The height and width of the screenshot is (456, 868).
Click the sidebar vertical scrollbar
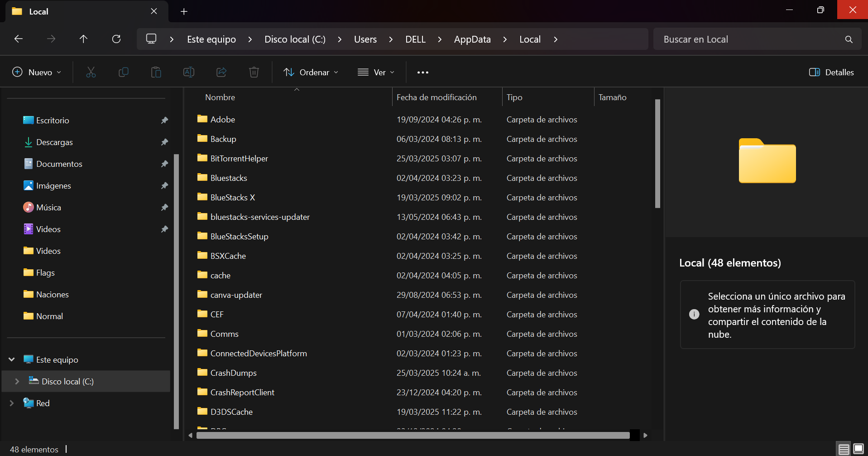click(x=176, y=291)
